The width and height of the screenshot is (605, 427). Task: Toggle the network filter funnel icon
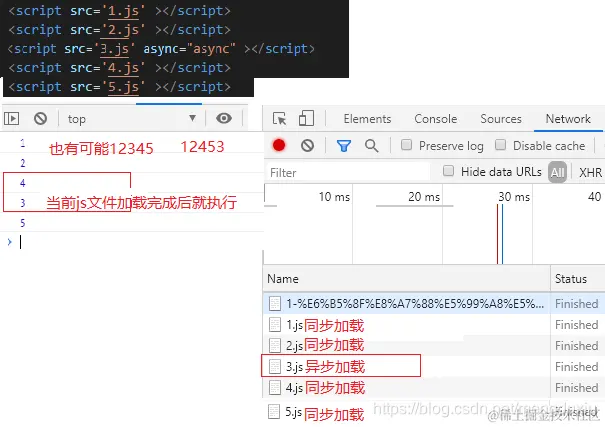tap(343, 146)
